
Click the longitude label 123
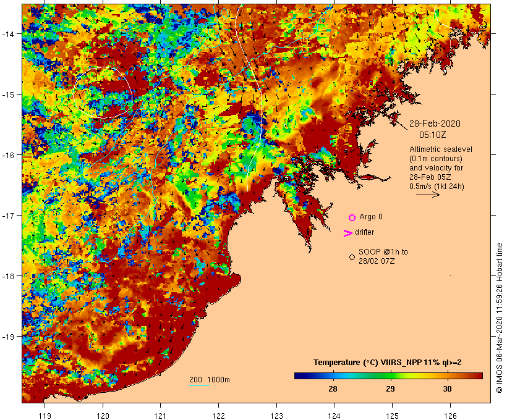[276, 416]
